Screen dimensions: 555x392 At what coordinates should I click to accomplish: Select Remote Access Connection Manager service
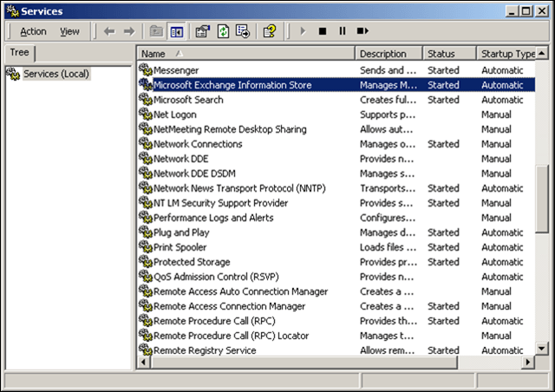click(336, 306)
